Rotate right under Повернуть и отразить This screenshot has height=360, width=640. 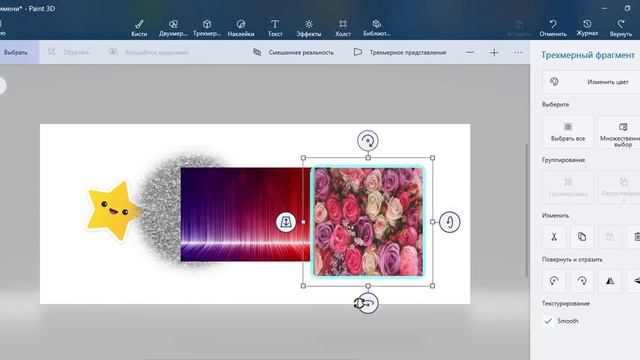coord(582,281)
